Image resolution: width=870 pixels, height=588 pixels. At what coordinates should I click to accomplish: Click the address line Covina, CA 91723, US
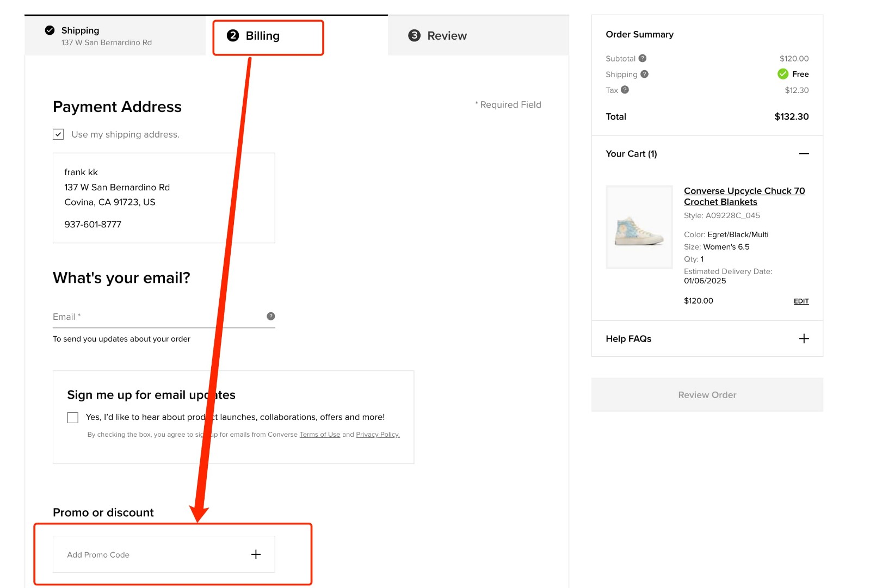[x=109, y=202]
